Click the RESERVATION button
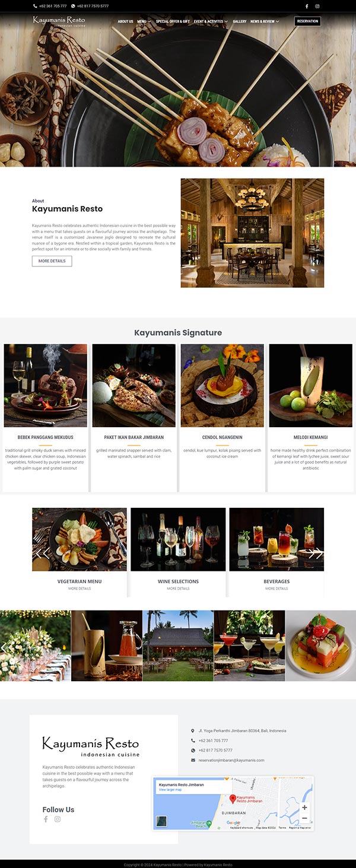This screenshot has height=868, width=356. click(x=307, y=21)
